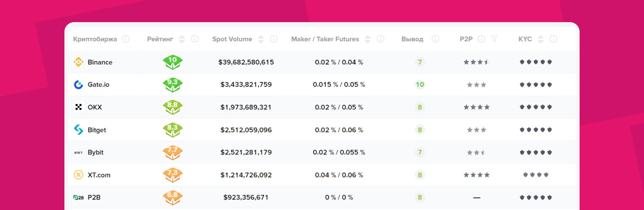Click the Gate.io logo icon
Viewport: 644px width, 210px height.
point(78,85)
